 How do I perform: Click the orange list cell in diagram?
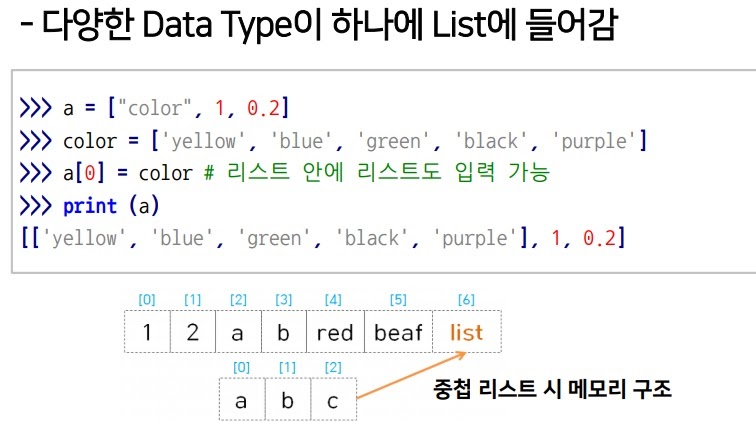click(467, 332)
